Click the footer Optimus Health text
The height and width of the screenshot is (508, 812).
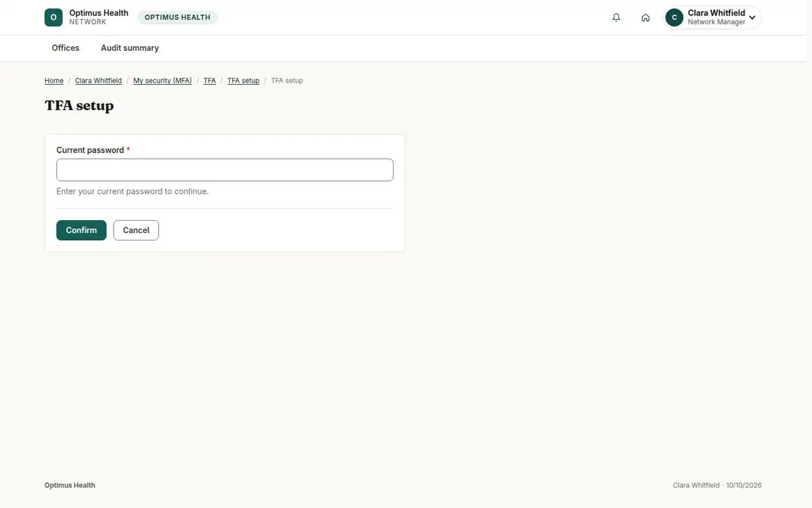[70, 486]
